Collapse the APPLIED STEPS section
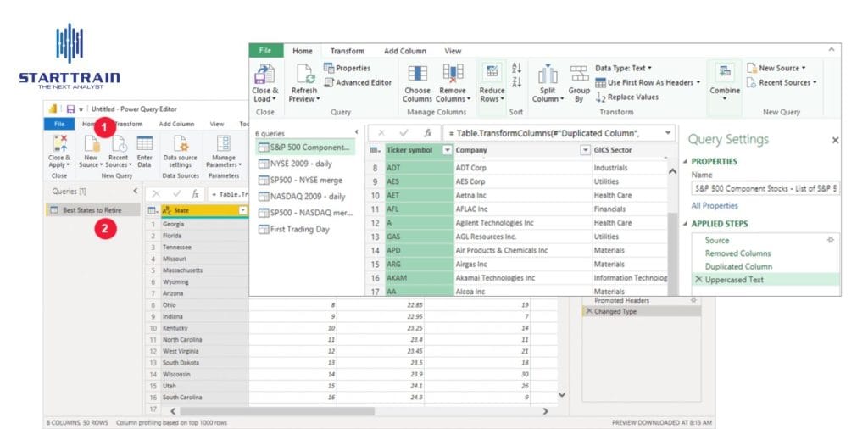Viewport: 868px width, 429px height. pyautogui.click(x=685, y=224)
